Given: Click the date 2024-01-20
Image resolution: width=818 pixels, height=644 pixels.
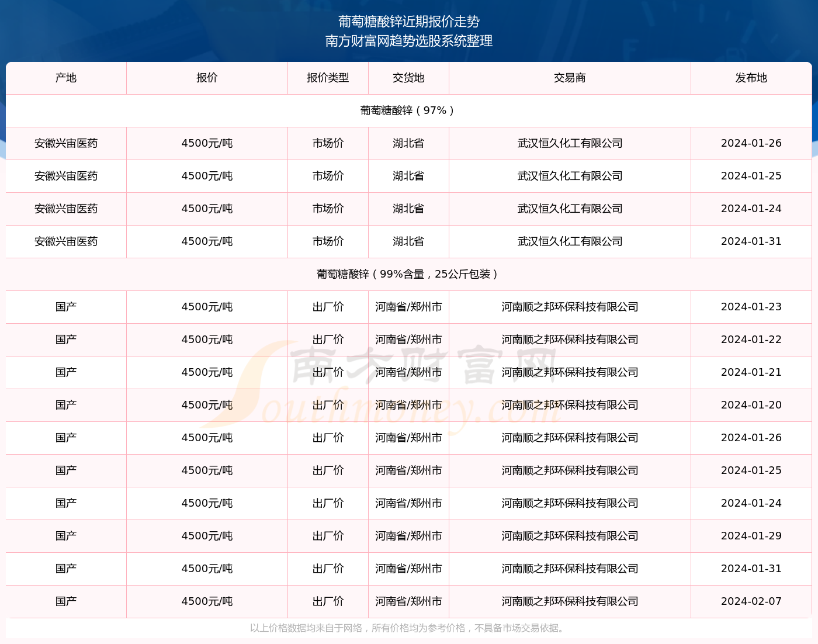Looking at the screenshot, I should coord(751,405).
